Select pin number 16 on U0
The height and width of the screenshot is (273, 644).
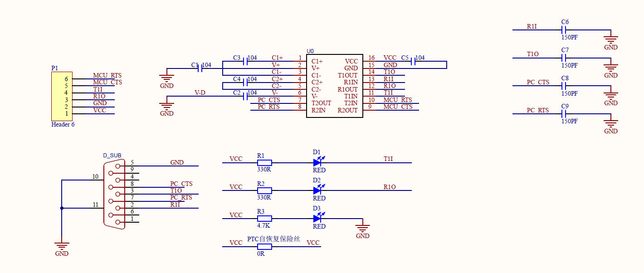(x=371, y=58)
